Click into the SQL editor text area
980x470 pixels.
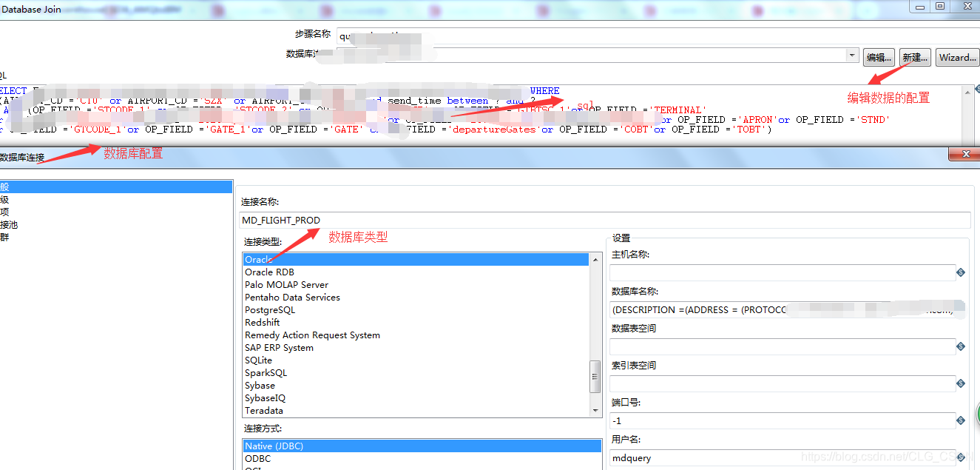(x=481, y=115)
